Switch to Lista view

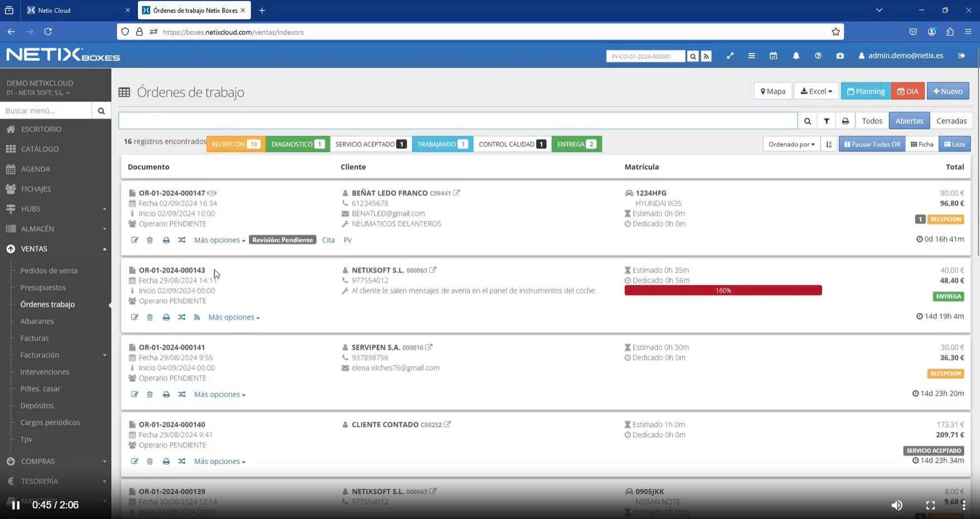click(x=954, y=144)
